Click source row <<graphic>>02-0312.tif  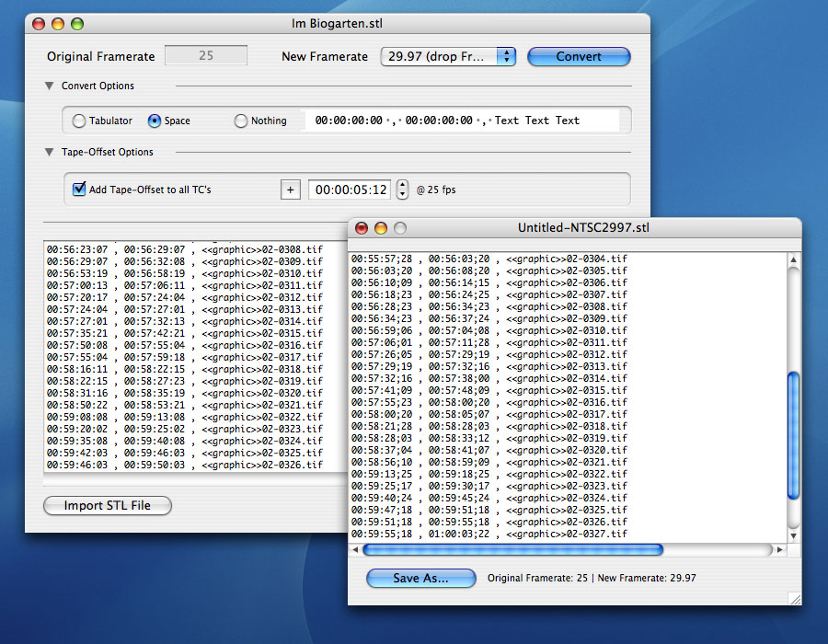(184, 297)
